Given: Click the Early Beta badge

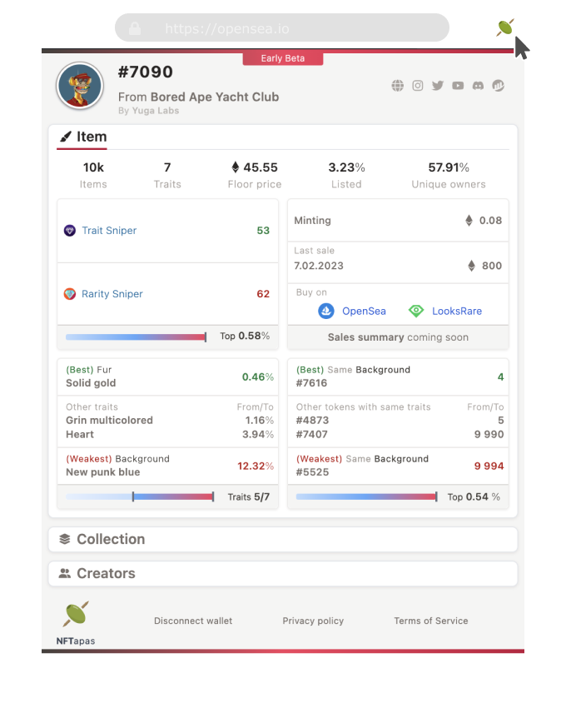Looking at the screenshot, I should 283,58.
